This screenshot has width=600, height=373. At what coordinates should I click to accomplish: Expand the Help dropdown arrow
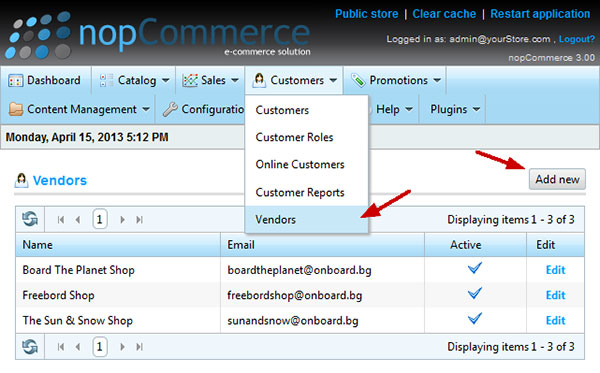click(409, 109)
